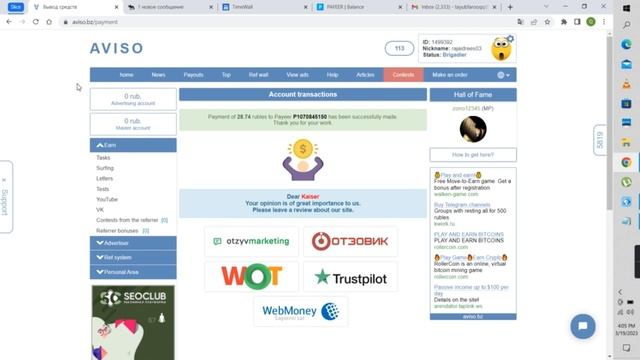This screenshot has height=360, width=640.
Task: Switch to the Gmail Inbox tab
Action: pos(454,7)
